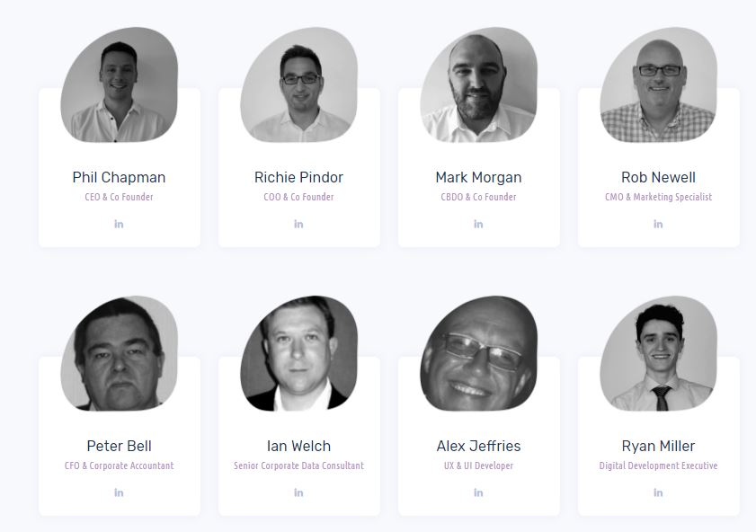Click Peter Bell's profile photo
Screen dimensions: 756x532
pos(119,353)
